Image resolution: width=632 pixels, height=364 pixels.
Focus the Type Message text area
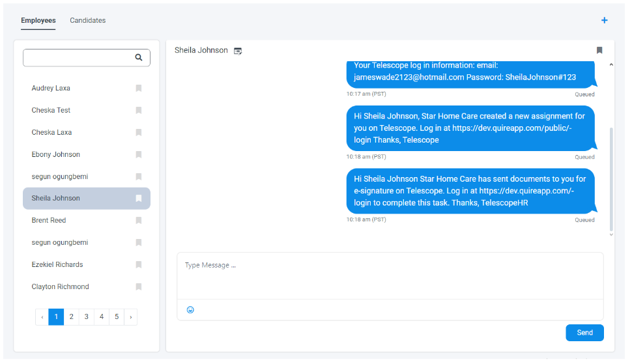click(390, 275)
